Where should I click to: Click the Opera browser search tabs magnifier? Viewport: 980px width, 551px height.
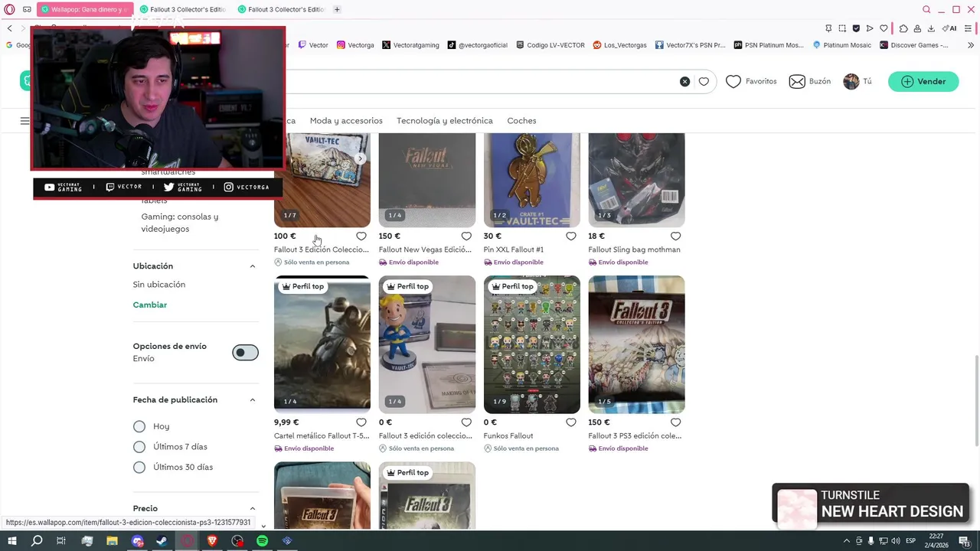coord(926,9)
